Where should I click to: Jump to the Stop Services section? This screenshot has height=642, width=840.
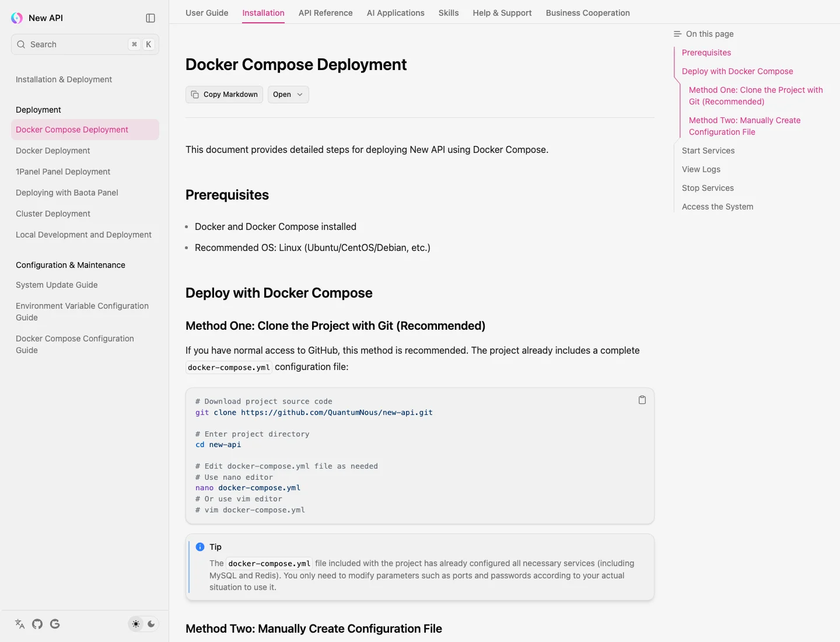point(708,188)
